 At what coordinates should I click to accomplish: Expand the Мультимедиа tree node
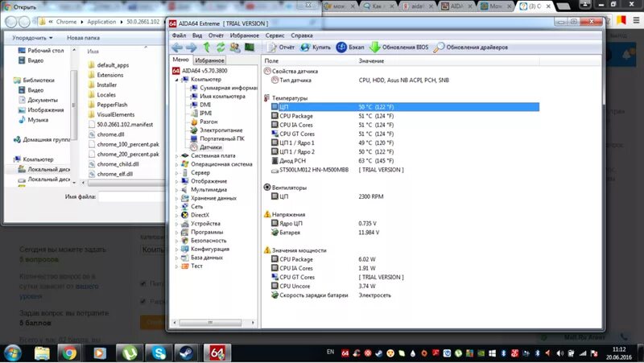(177, 190)
